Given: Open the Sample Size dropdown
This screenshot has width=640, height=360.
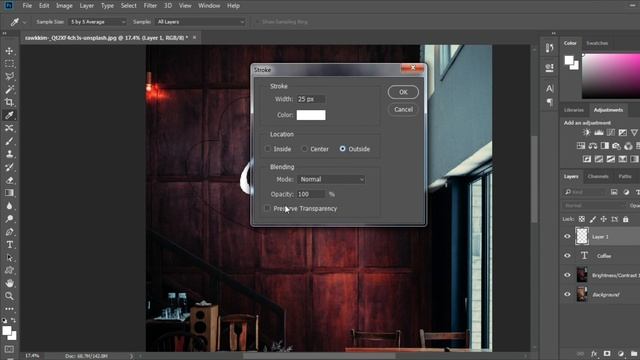Looking at the screenshot, I should click(x=98, y=22).
